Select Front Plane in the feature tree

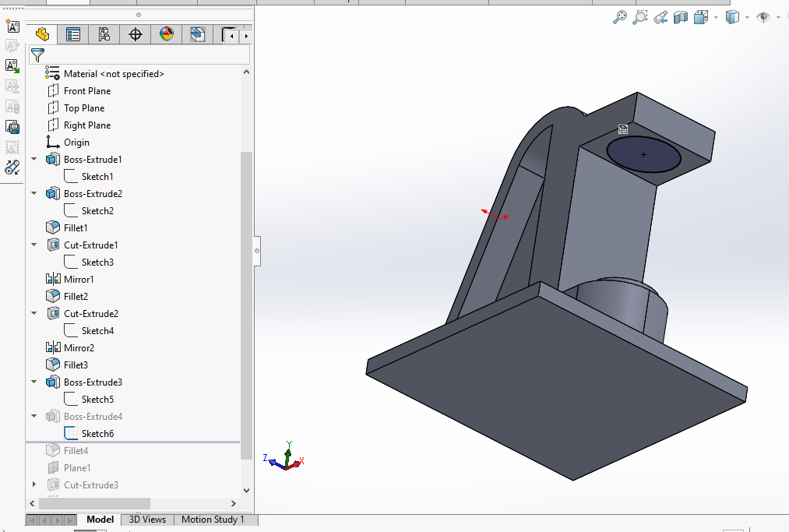tap(87, 91)
